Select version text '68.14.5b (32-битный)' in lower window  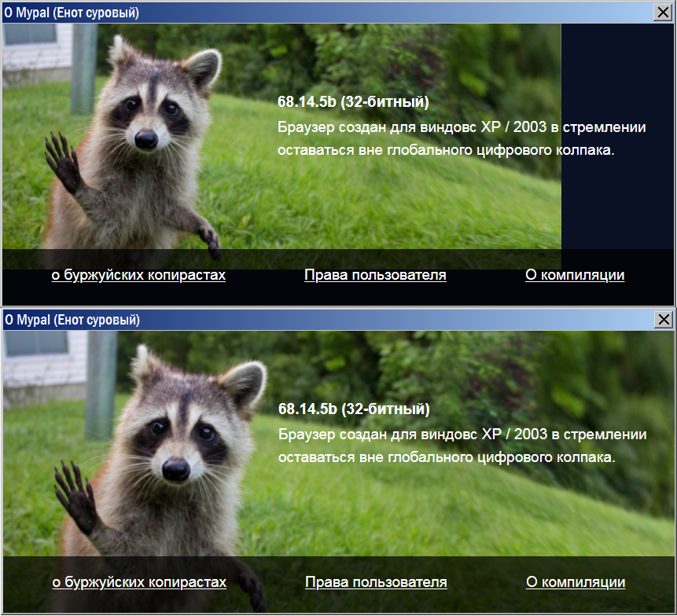[x=354, y=409]
